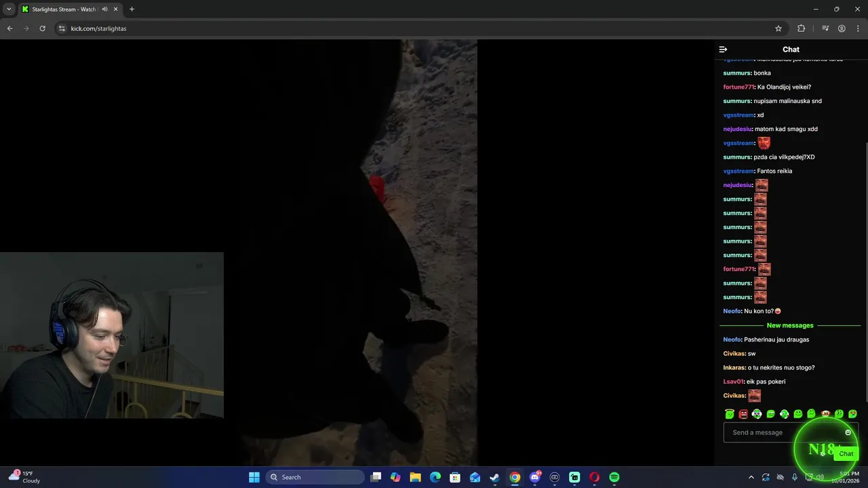
Task: Insert the smiling green blob emote, sixth in the row
Action: click(798, 413)
